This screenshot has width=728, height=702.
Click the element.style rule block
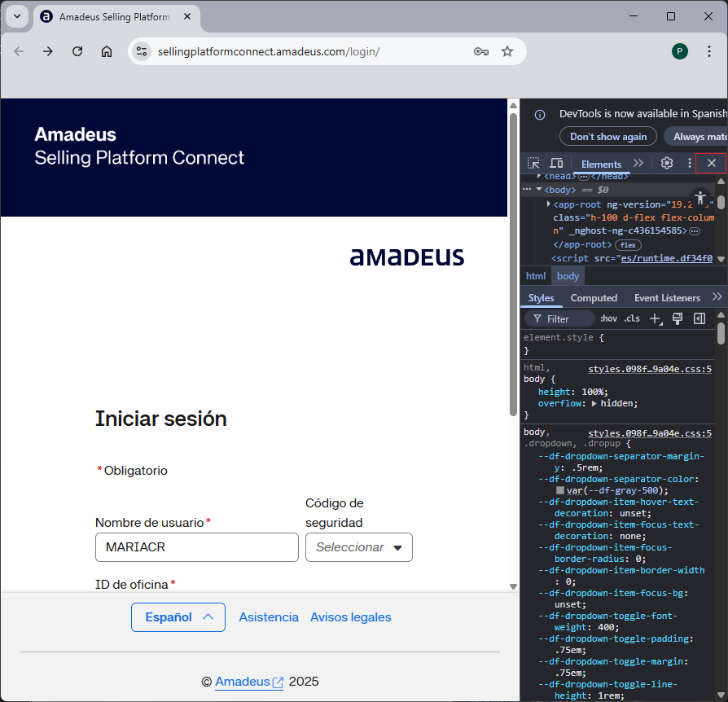617,344
